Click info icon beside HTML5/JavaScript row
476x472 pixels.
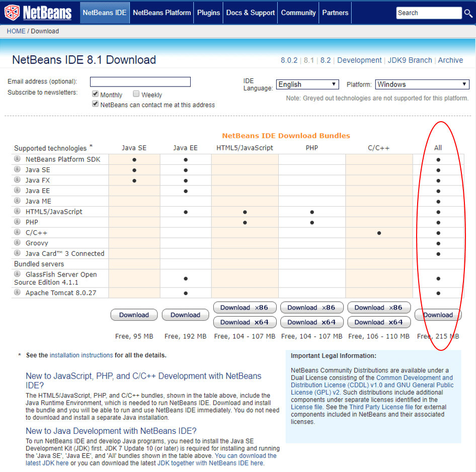pos(18,212)
